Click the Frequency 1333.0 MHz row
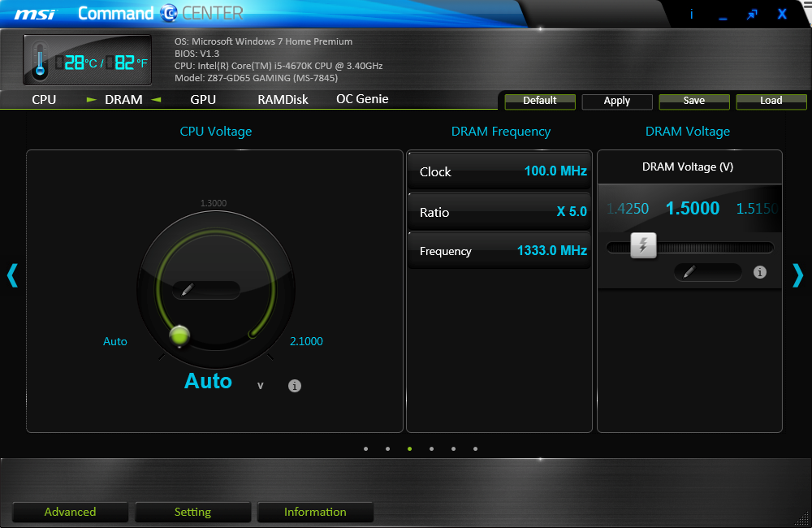 point(499,251)
